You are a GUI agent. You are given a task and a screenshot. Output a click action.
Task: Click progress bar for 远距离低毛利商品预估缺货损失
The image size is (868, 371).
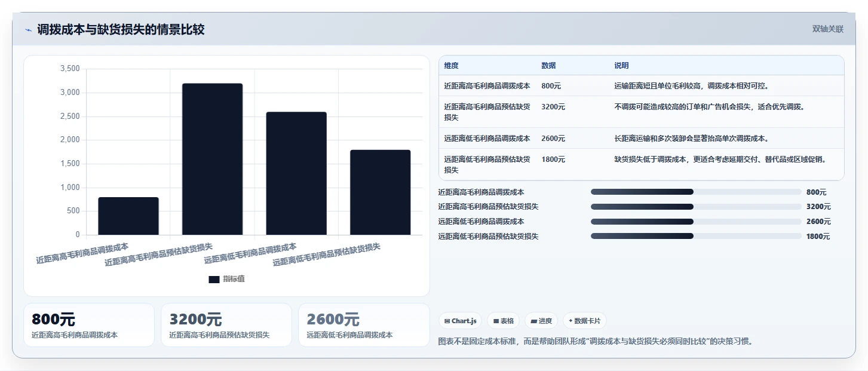point(696,236)
